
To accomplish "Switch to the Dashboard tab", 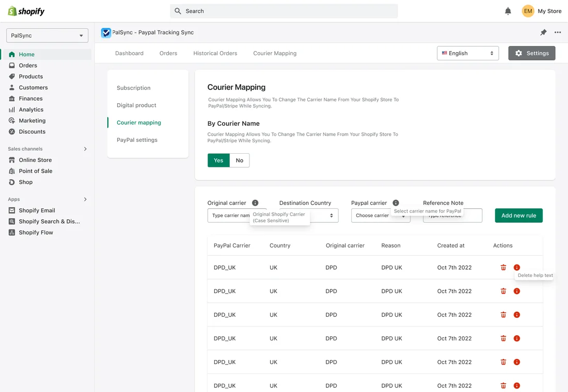I will pos(129,53).
